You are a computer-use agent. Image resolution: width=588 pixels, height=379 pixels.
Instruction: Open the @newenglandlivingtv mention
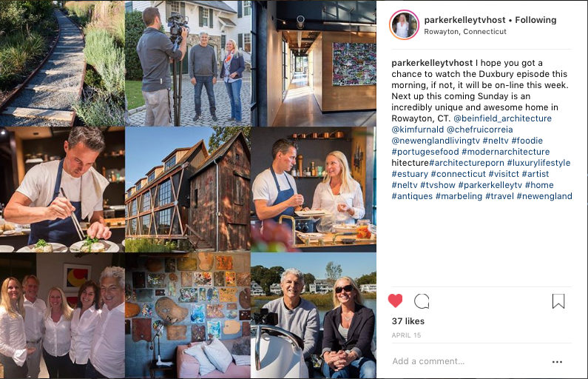pos(436,141)
